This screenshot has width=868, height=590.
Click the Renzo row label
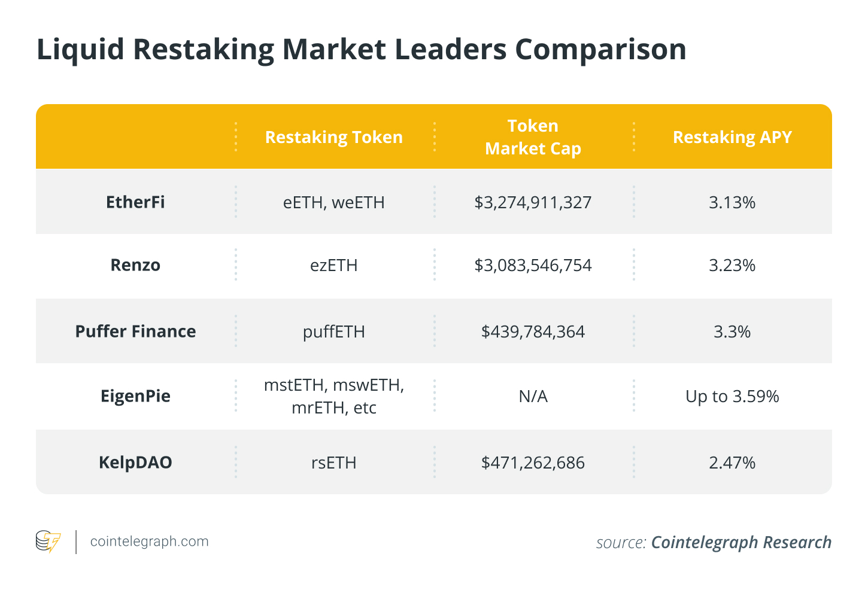coord(135,265)
